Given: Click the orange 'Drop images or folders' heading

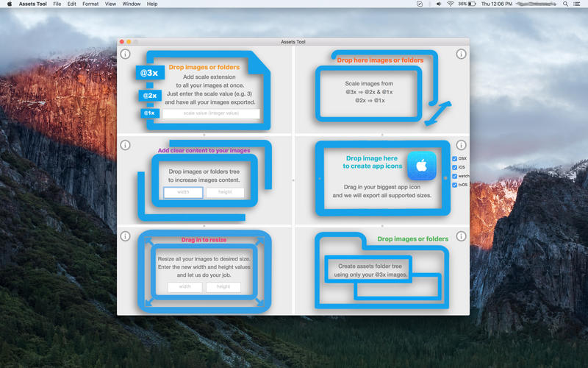Looking at the screenshot, I should pyautogui.click(x=204, y=67).
